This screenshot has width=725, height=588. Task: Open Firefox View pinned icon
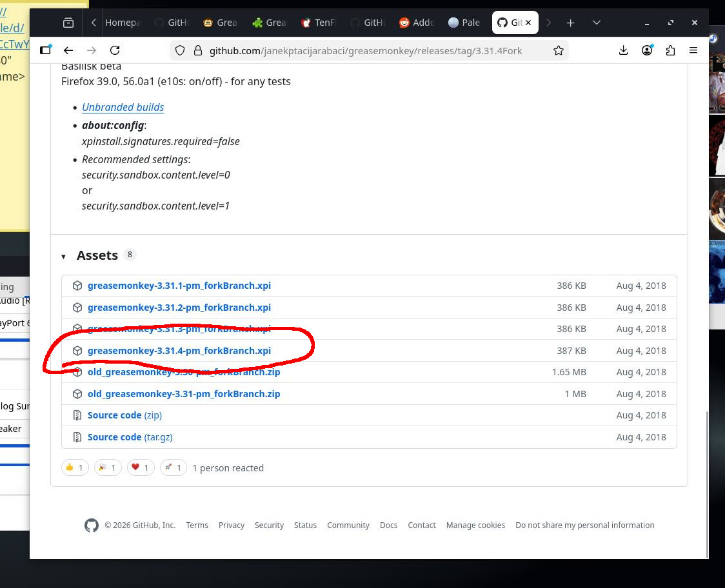pyautogui.click(x=68, y=23)
